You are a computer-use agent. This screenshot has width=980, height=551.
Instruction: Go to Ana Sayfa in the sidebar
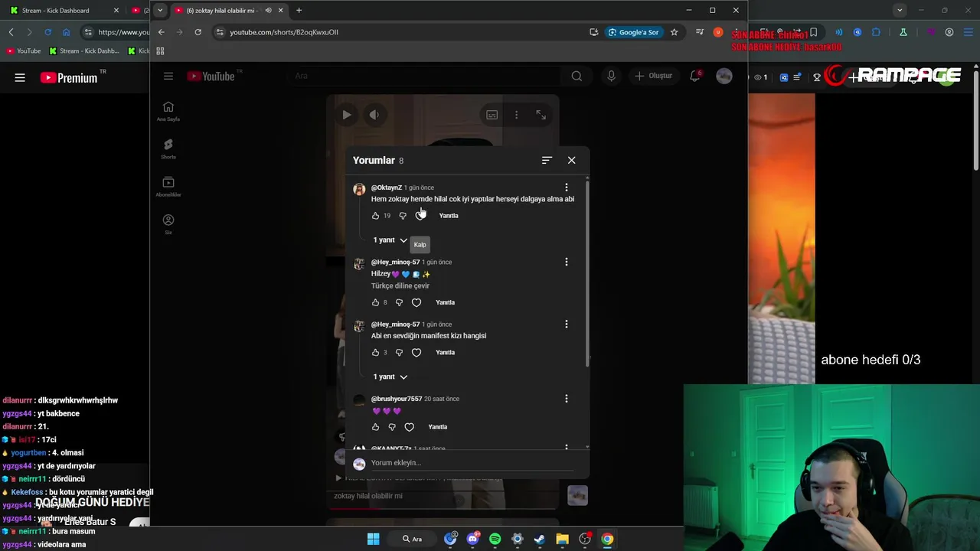point(168,111)
